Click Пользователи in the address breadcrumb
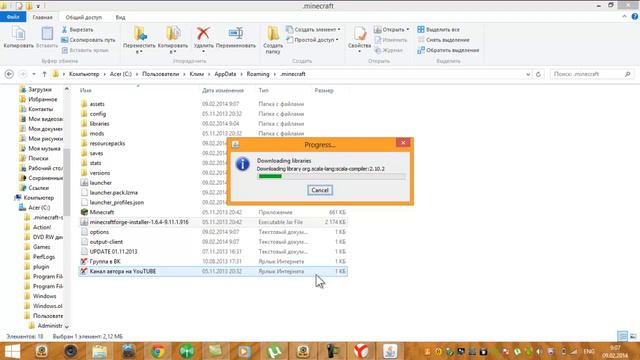This screenshot has height=360, width=640. pyautogui.click(x=160, y=74)
